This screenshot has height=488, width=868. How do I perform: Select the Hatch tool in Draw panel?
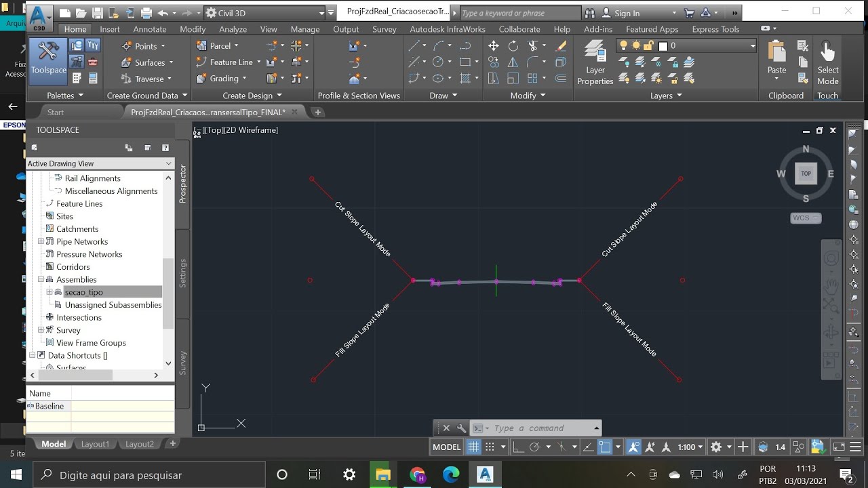tap(465, 78)
